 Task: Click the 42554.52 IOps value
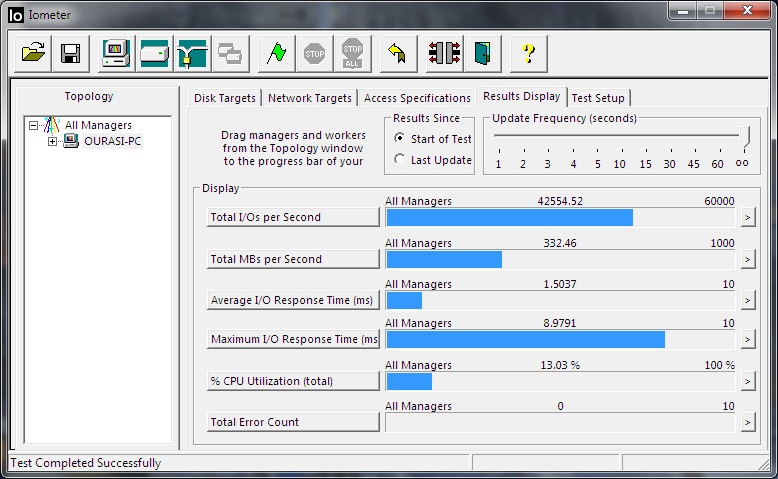click(x=560, y=201)
